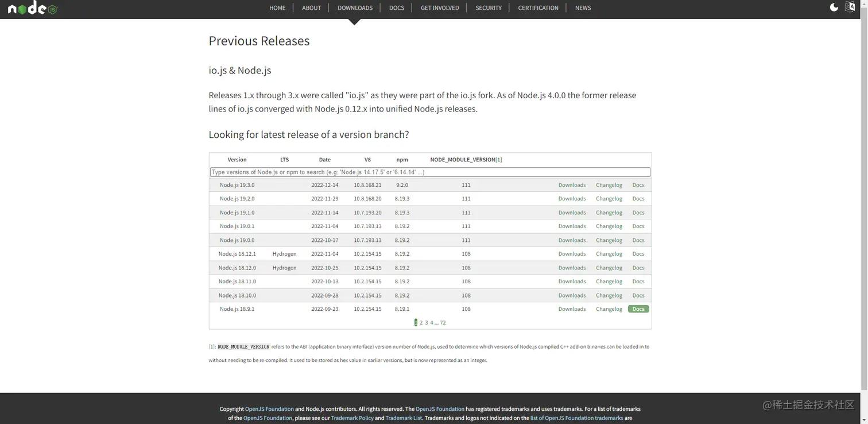Open the Trademark Policy footer link
The width and height of the screenshot is (868, 424).
click(352, 418)
